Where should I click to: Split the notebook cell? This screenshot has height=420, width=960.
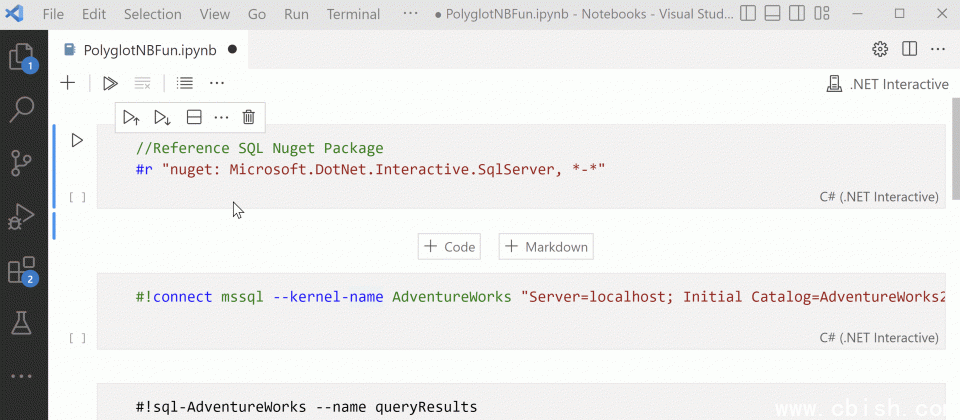coord(194,117)
